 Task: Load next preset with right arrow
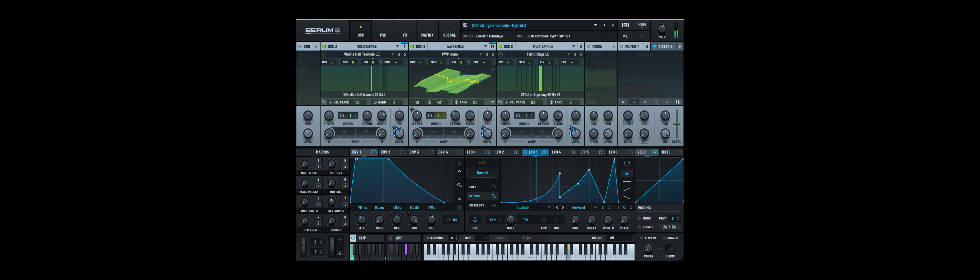613,25
